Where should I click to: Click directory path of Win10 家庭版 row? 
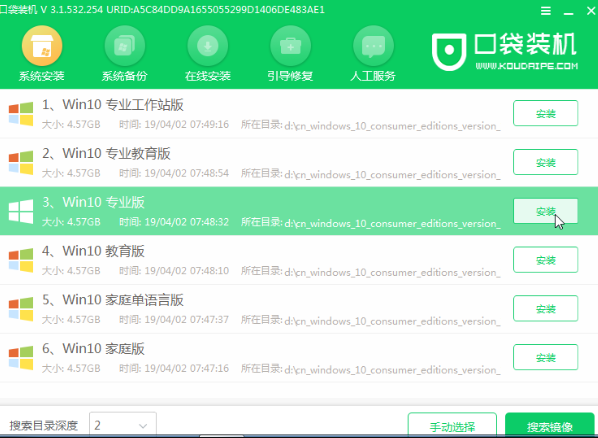[x=392, y=370]
